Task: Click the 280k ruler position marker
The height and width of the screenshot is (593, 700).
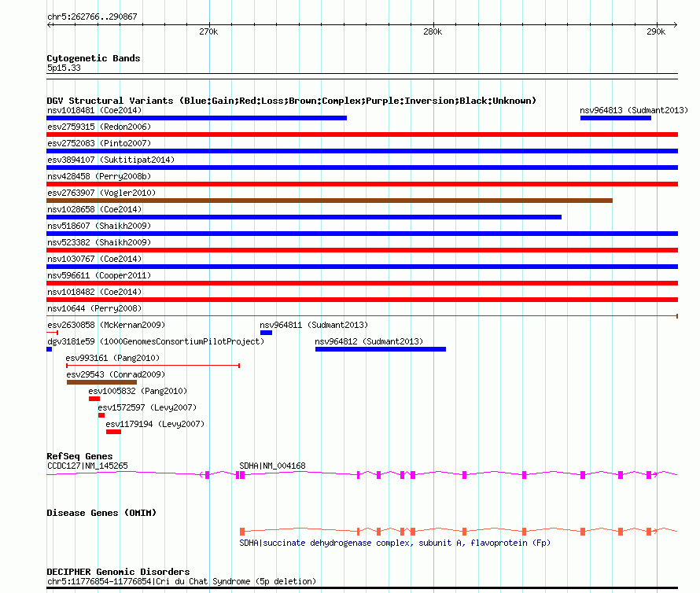Action: click(x=432, y=32)
